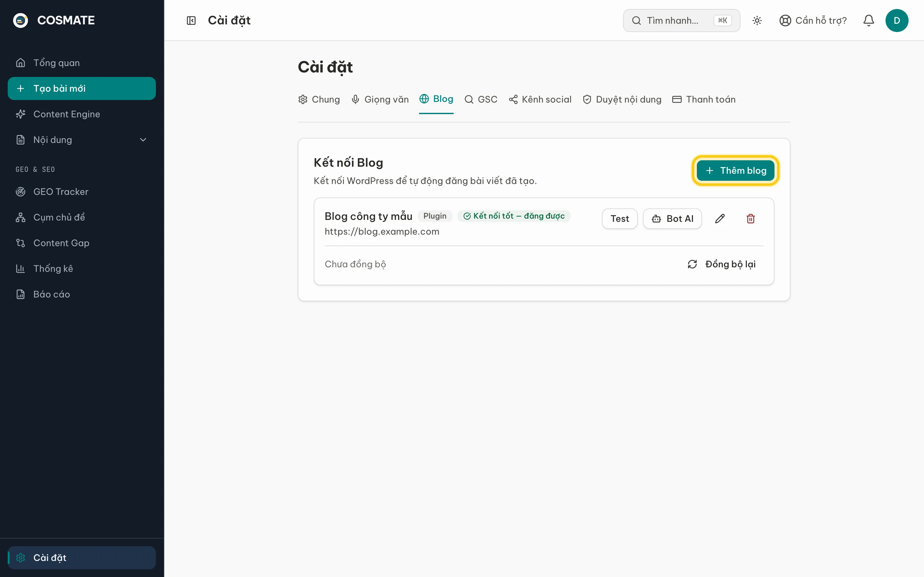Open Cần hỗ trợ? help link
This screenshot has height=577, width=924.
813,21
